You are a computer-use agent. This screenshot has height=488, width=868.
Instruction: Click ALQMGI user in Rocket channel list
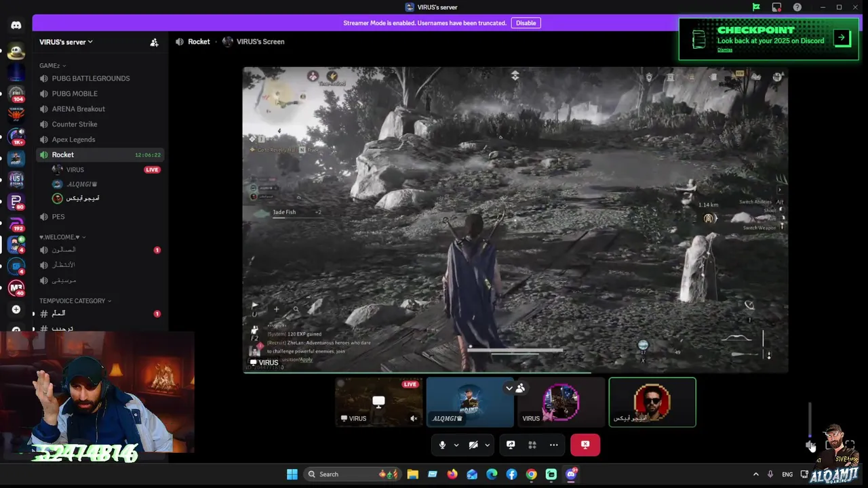[x=82, y=184]
